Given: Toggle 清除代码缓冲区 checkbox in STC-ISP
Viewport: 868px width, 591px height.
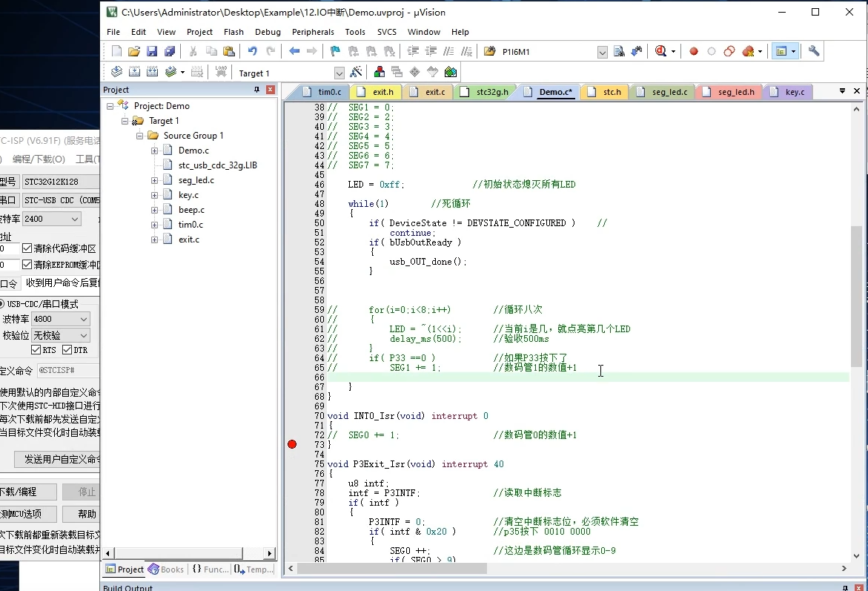Looking at the screenshot, I should pos(27,248).
